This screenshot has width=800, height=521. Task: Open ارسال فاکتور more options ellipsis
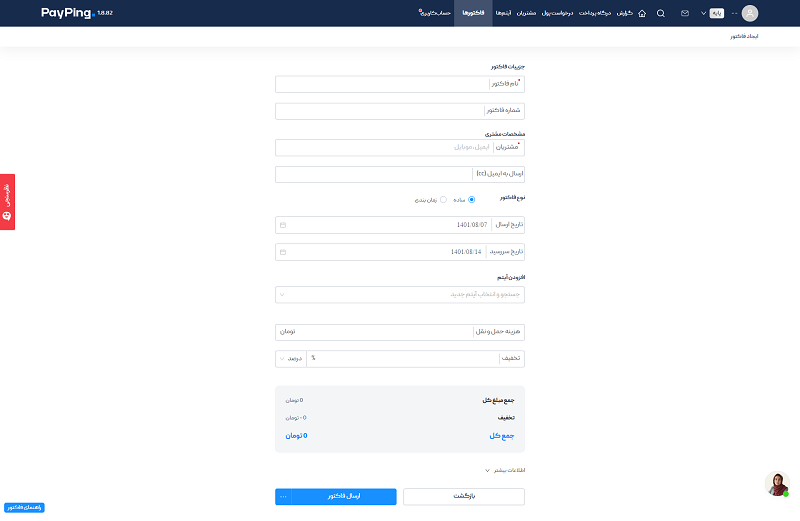point(283,497)
